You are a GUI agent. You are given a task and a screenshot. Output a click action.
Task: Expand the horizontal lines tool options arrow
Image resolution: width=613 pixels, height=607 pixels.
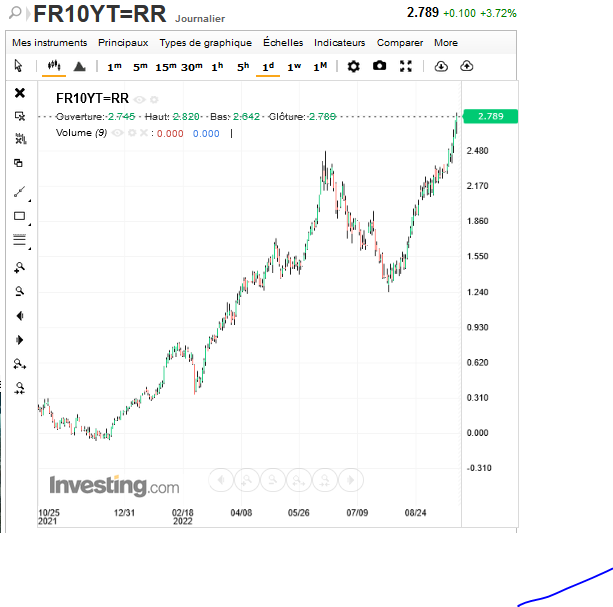pos(30,249)
